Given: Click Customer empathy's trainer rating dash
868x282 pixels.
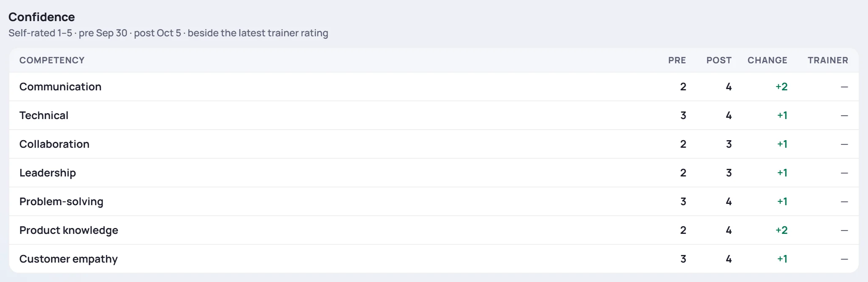Looking at the screenshot, I should [844, 259].
